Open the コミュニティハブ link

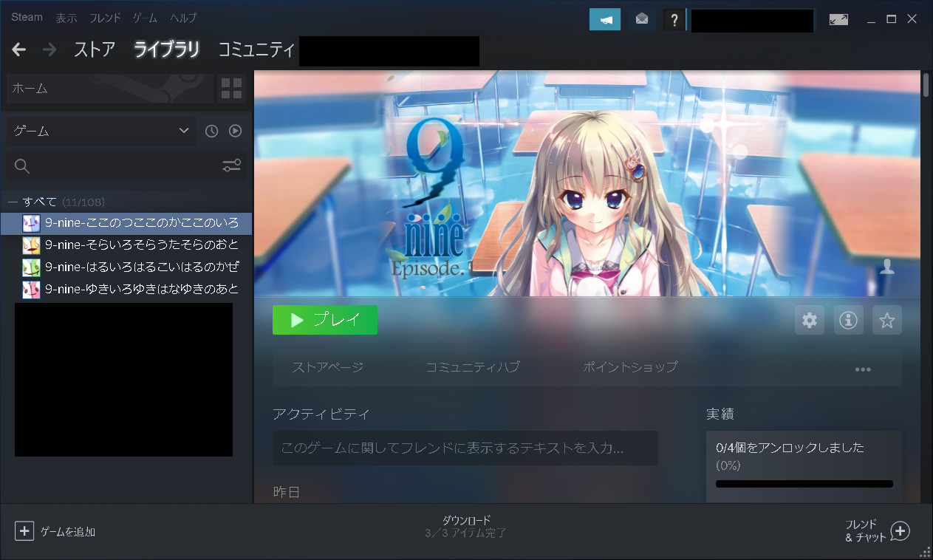(473, 366)
